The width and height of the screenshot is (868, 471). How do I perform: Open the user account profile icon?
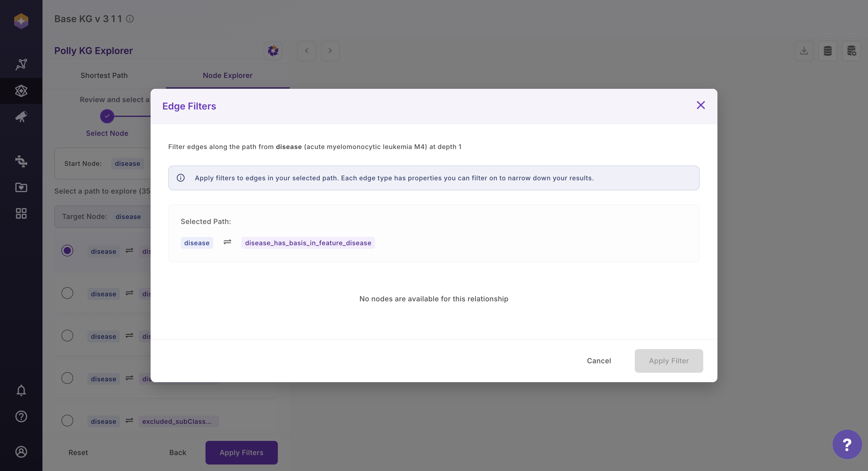[21, 452]
